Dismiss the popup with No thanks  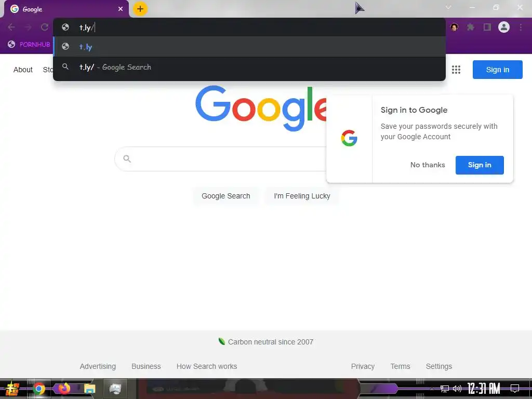[428, 165]
